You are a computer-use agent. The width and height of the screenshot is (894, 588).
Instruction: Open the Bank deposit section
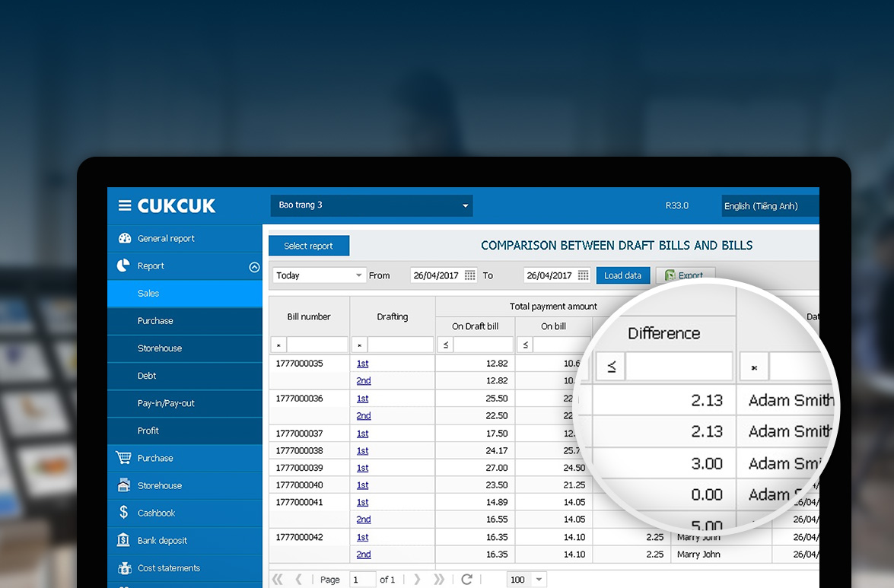[185, 540]
